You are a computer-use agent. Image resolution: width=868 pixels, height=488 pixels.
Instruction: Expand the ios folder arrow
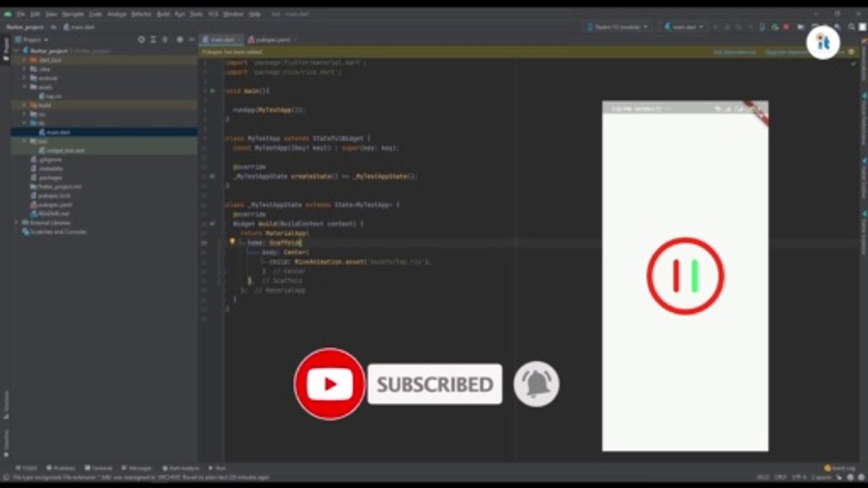click(x=24, y=114)
